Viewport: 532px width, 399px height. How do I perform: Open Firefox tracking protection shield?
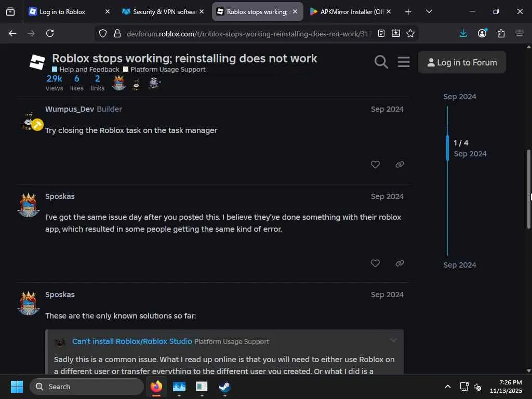pos(103,33)
